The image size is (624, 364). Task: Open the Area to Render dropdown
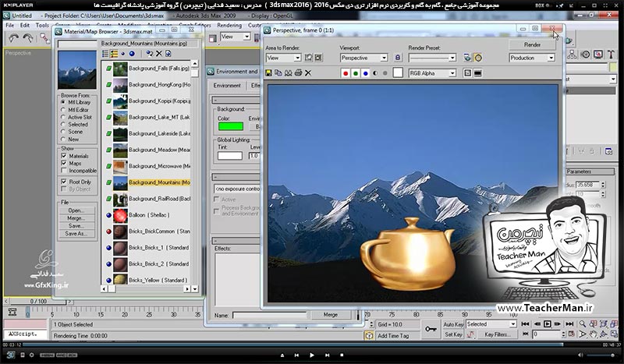tap(283, 58)
